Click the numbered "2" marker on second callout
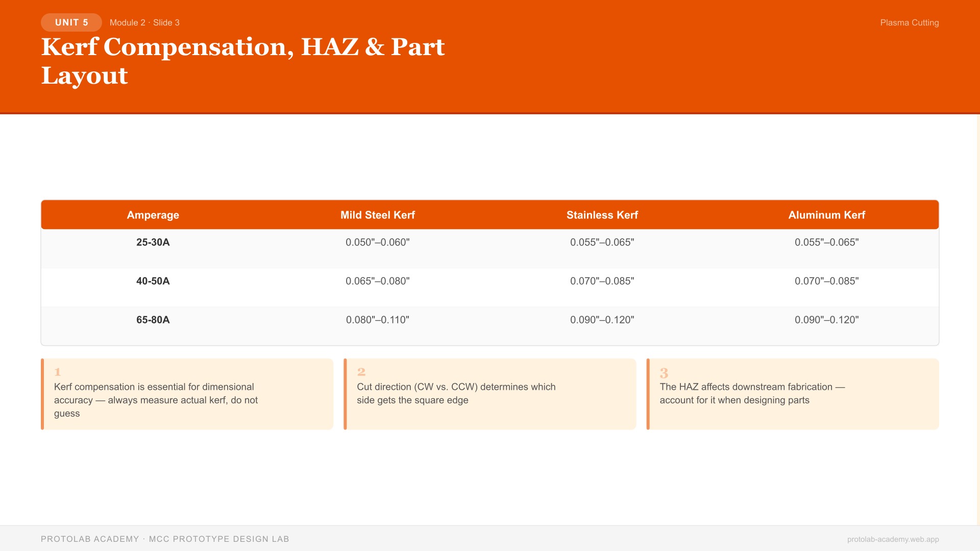Viewport: 980px width, 551px height. (x=361, y=372)
